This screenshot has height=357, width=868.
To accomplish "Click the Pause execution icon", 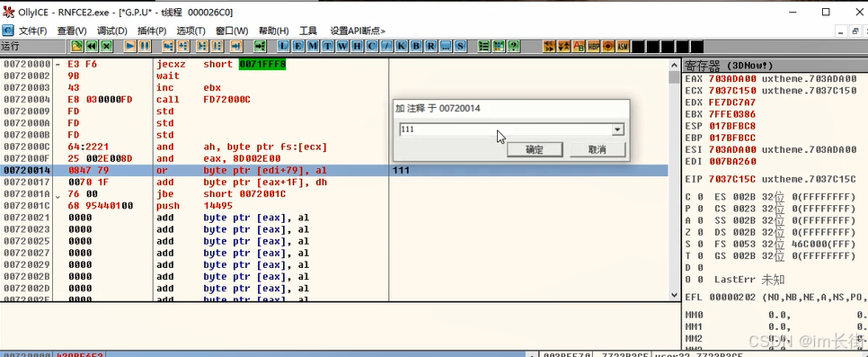I will (x=144, y=46).
